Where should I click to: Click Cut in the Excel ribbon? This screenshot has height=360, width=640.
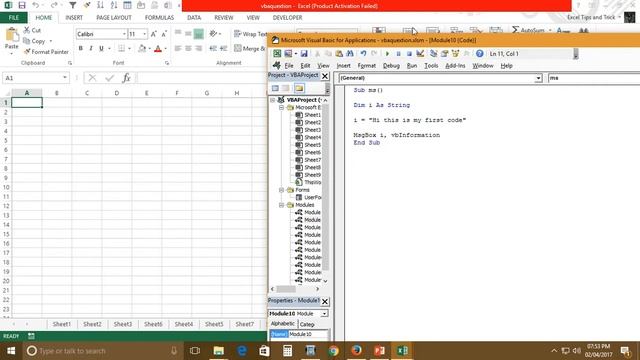[x=32, y=30]
